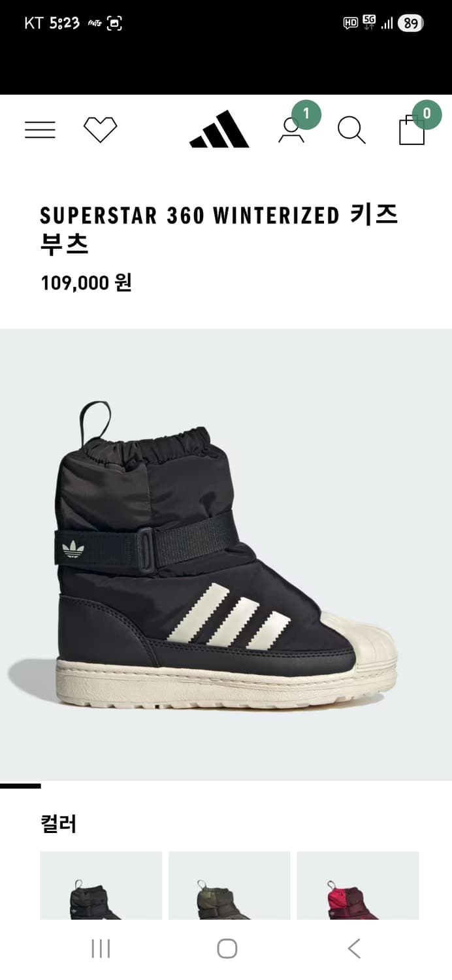Tap the adidas three-stripes logo
Viewport: 452px width, 980px height.
pos(219,129)
